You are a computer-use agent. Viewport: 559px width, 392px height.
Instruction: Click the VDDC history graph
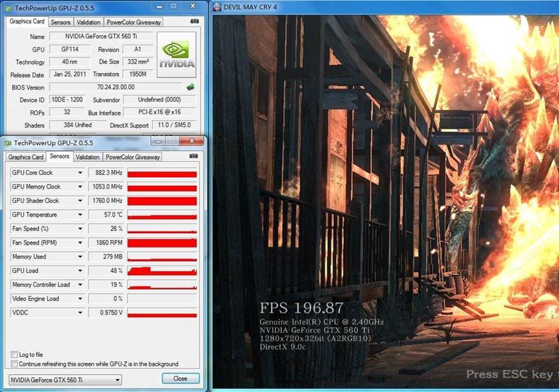point(162,313)
